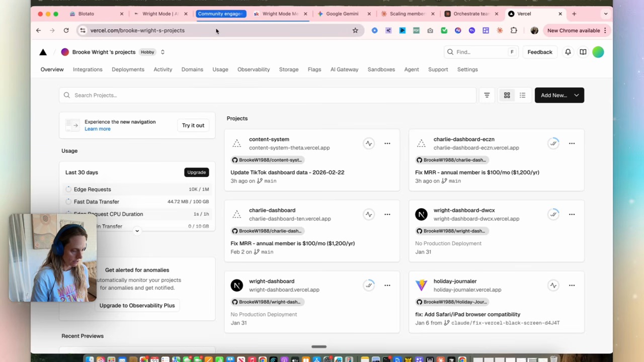Open activity icon for holiday-journaler project
The width and height of the screenshot is (644, 362).
pyautogui.click(x=553, y=285)
